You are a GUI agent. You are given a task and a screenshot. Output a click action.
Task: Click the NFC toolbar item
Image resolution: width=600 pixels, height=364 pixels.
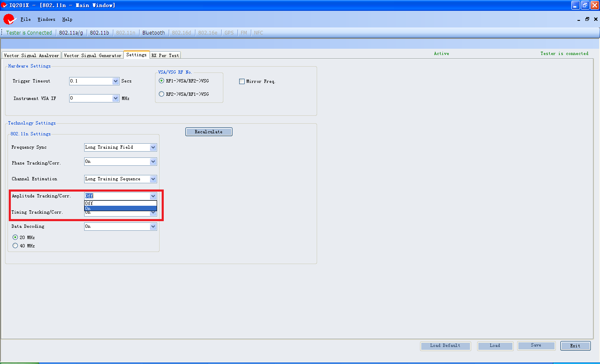click(258, 32)
